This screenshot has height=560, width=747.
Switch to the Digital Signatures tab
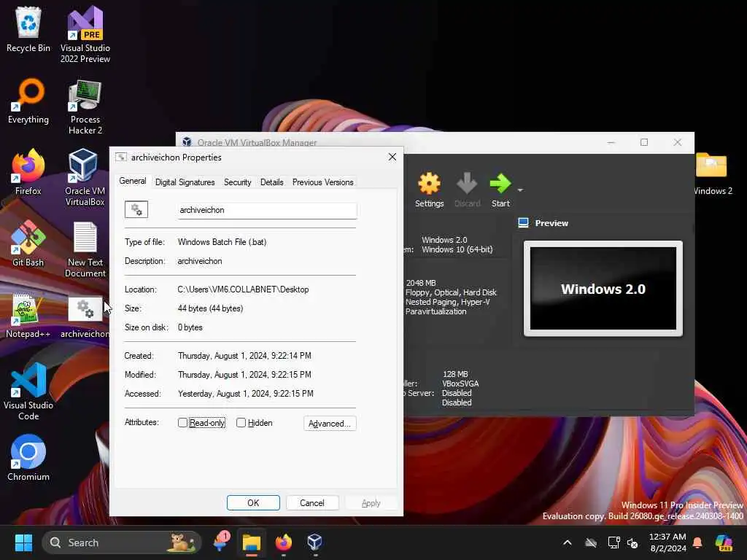185,182
